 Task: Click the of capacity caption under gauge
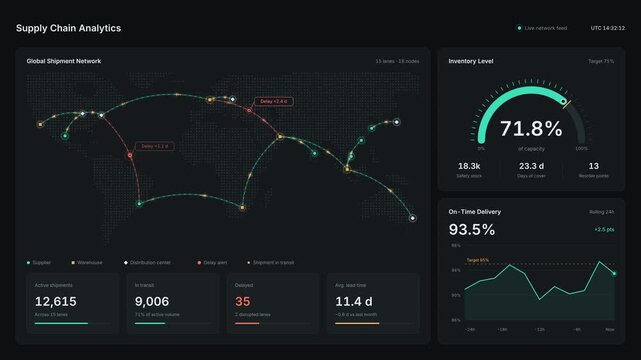531,149
